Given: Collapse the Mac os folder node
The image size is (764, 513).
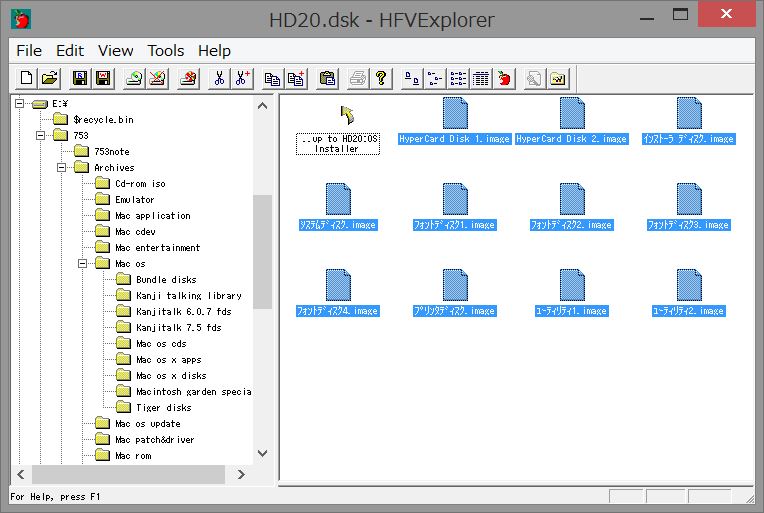Looking at the screenshot, I should click(x=82, y=264).
